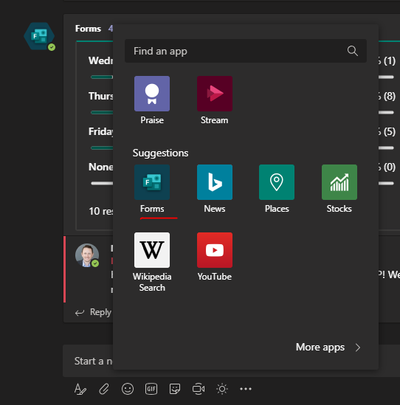This screenshot has height=405, width=400.
Task: Open messaging extensions ellipsis menu
Action: (x=246, y=389)
